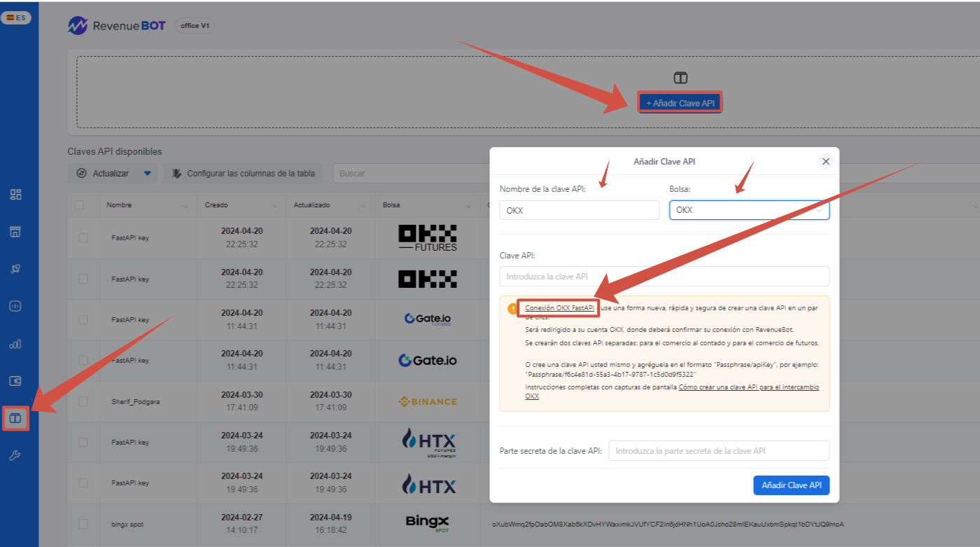Open the Bolsa dropdown showing OKX
The width and height of the screenshot is (980, 547).
pyautogui.click(x=749, y=210)
